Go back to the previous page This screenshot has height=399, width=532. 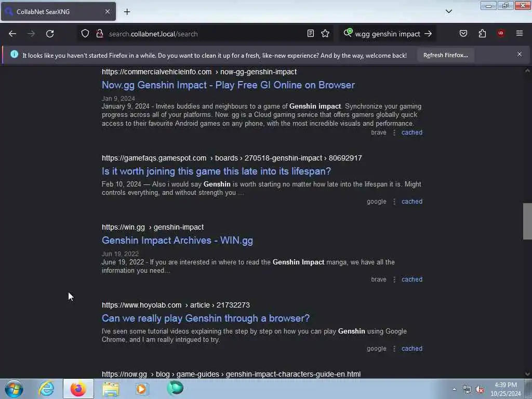pos(12,34)
